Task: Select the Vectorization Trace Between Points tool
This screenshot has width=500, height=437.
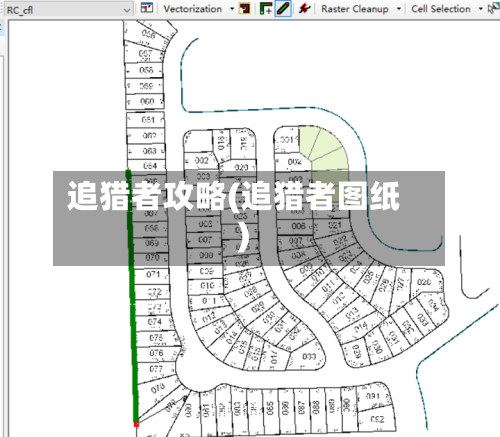Action: (x=283, y=9)
